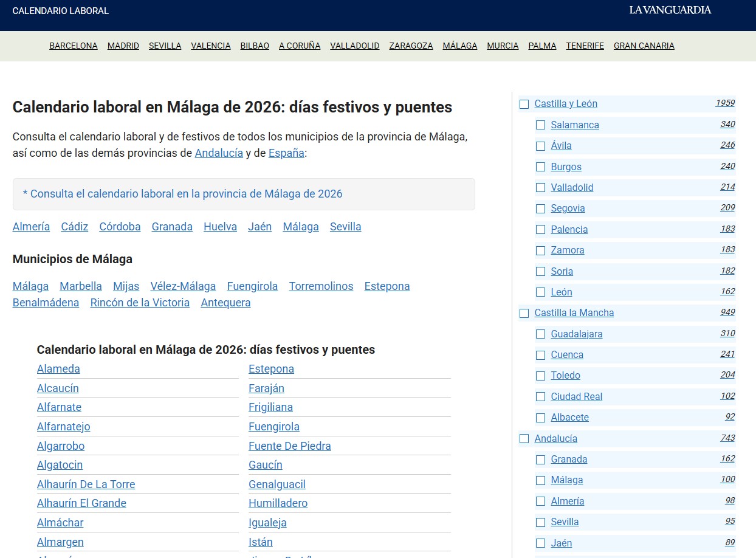Tick the Castilla y León checkbox

coord(524,104)
